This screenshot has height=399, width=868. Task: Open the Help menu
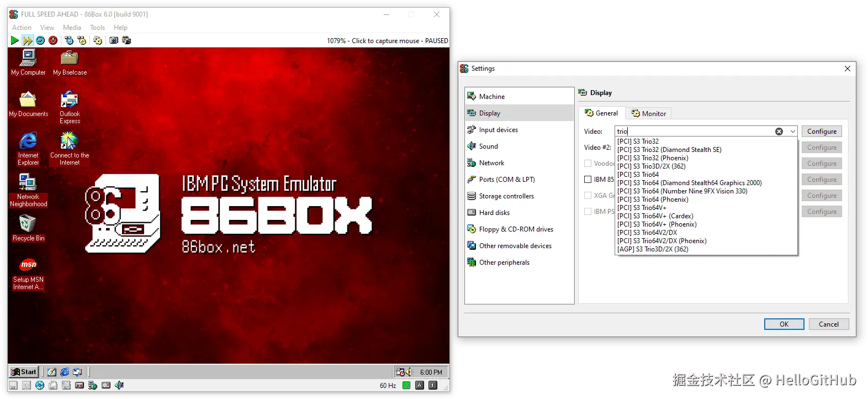120,28
